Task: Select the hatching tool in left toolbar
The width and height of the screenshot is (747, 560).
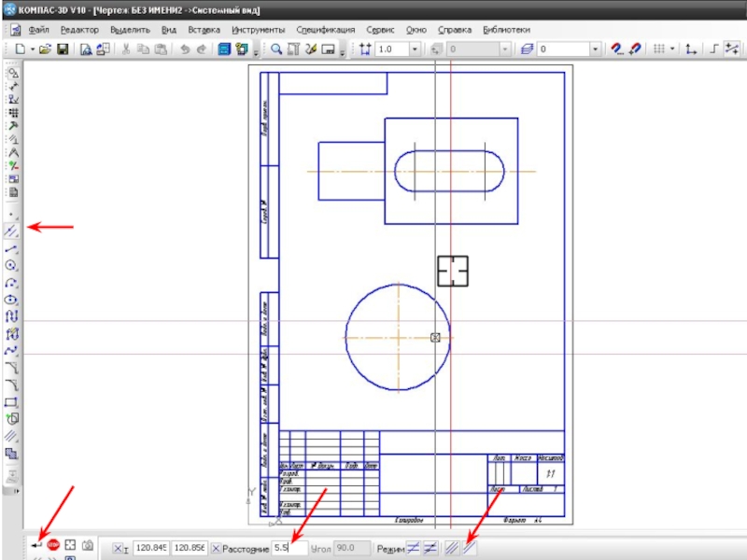Action: point(12,436)
